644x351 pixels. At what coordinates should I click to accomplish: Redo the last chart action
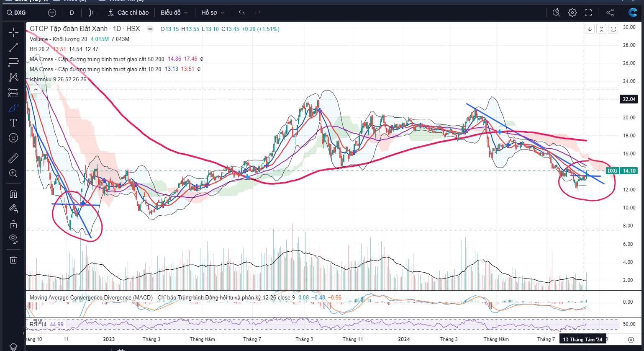[257, 13]
